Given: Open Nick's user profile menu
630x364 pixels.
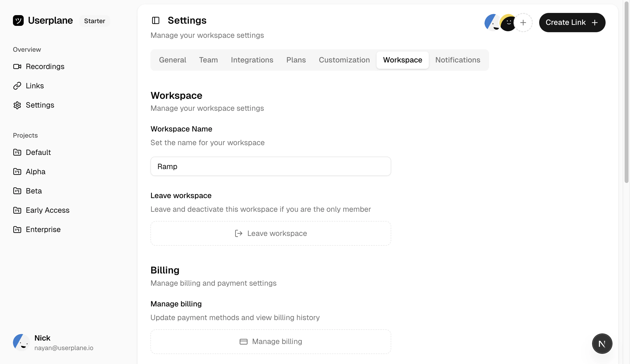Looking at the screenshot, I should click(53, 343).
